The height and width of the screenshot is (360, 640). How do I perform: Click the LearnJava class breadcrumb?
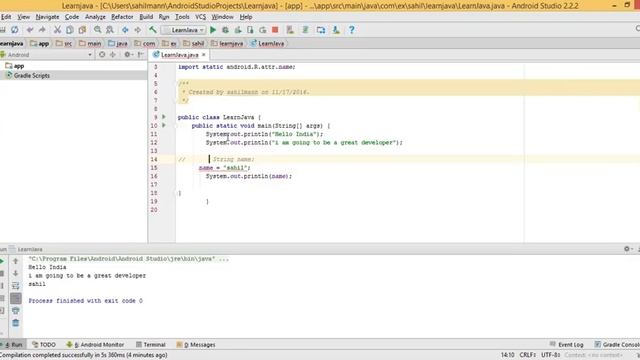pyautogui.click(x=267, y=43)
